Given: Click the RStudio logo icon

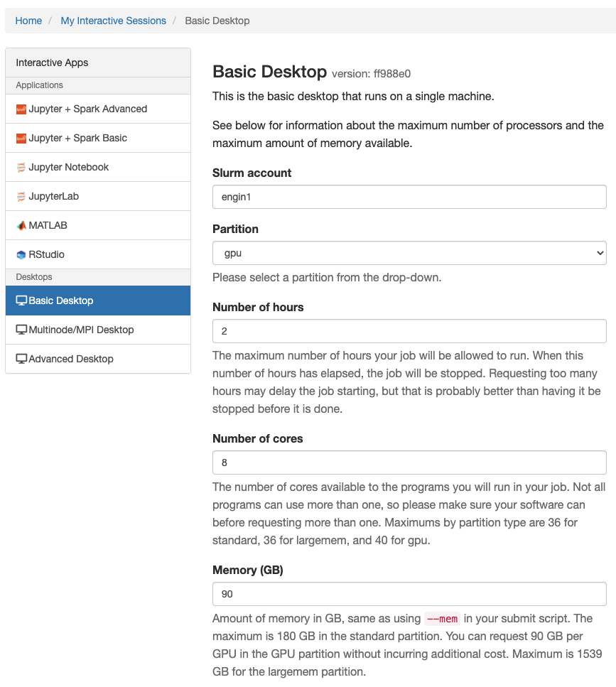Looking at the screenshot, I should coord(21,255).
